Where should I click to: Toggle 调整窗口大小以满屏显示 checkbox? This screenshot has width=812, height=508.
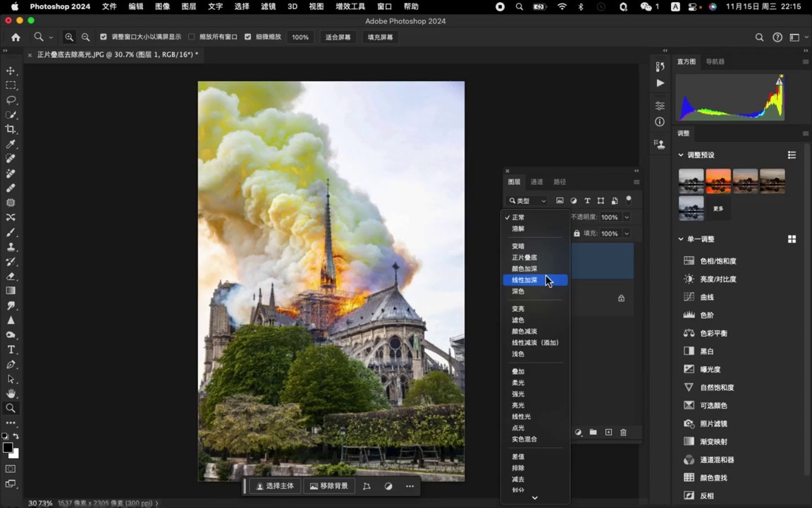[104, 37]
